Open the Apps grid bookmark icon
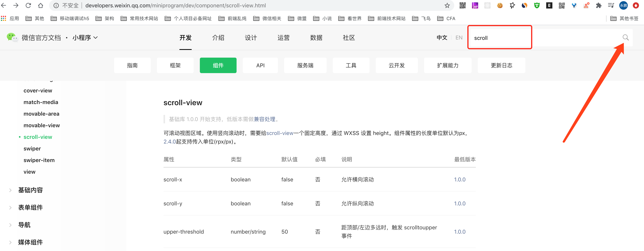 3,19
